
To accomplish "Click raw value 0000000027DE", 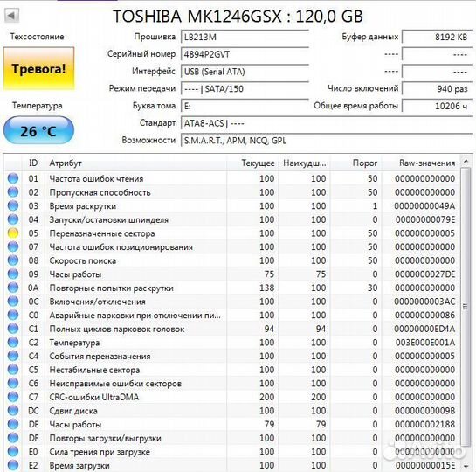I will click(424, 274).
